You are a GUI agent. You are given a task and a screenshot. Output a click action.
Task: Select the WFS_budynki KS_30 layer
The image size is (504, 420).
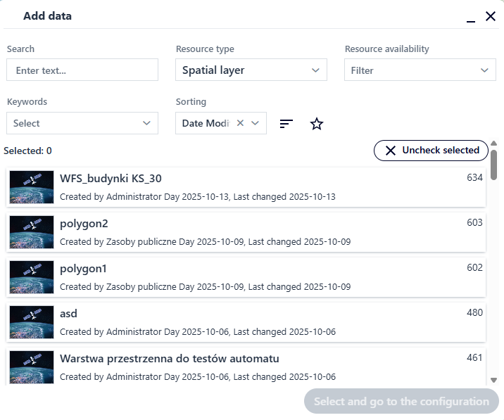[x=246, y=187]
